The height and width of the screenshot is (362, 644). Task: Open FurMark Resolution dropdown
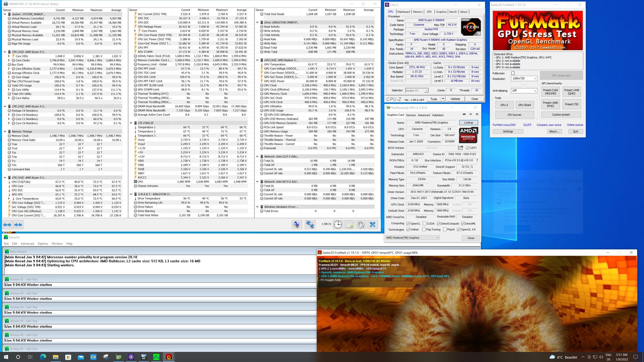click(x=524, y=78)
